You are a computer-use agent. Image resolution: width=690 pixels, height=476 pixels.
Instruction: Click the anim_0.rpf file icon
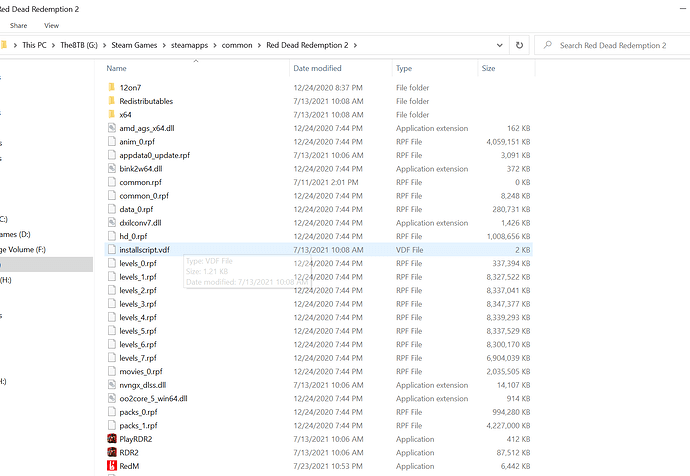112,141
